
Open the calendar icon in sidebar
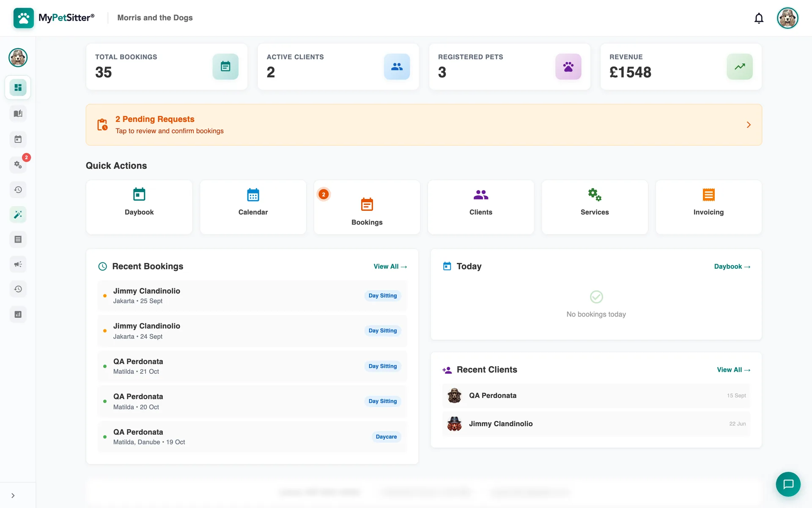18,139
